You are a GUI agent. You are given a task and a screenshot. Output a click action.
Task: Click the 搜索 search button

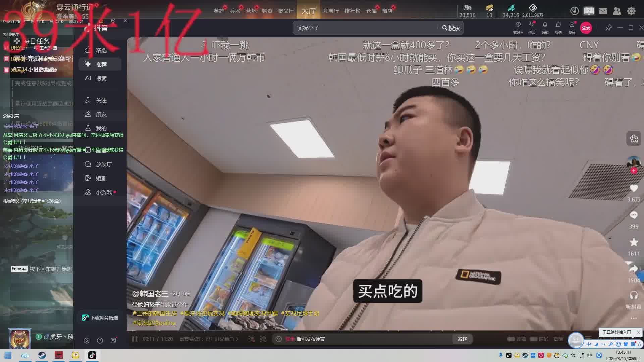click(451, 28)
